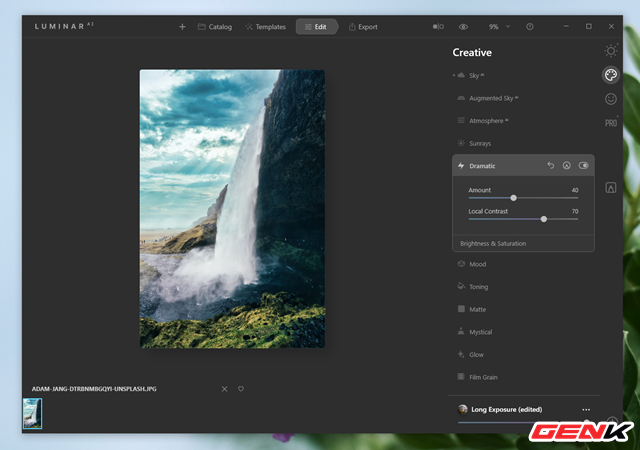Click the Amount value 40
The height and width of the screenshot is (450, 640).
[x=575, y=190]
